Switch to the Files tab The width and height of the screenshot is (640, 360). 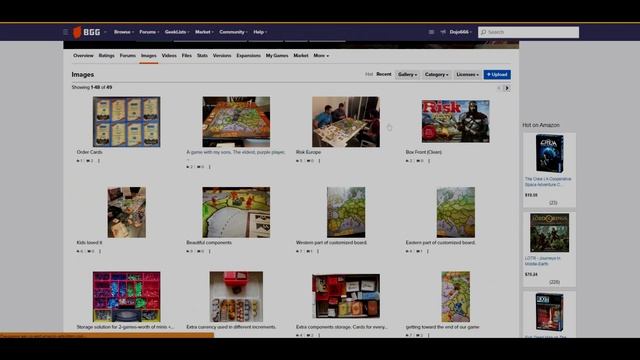[x=187, y=56]
